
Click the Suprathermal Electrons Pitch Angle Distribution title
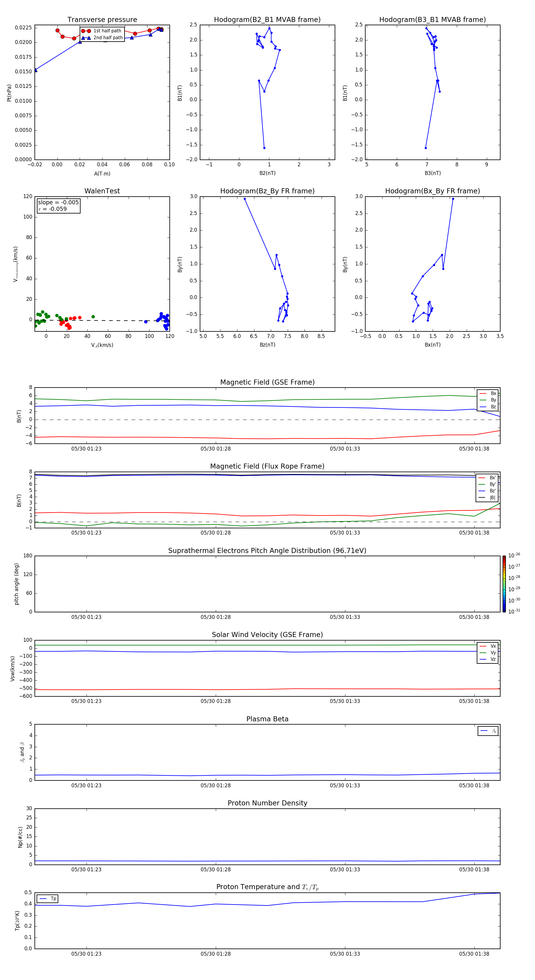(x=267, y=551)
